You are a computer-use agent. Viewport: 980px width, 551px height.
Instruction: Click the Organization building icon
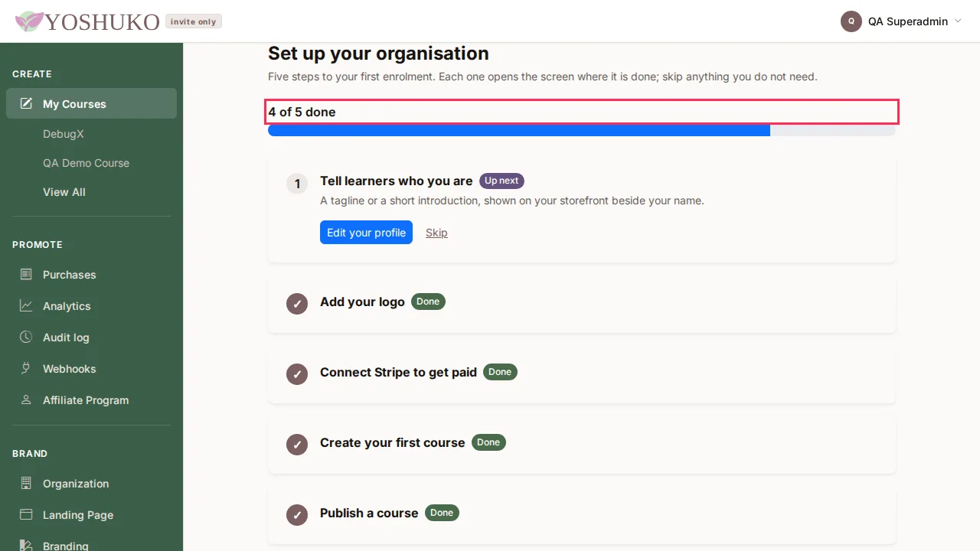coord(26,483)
